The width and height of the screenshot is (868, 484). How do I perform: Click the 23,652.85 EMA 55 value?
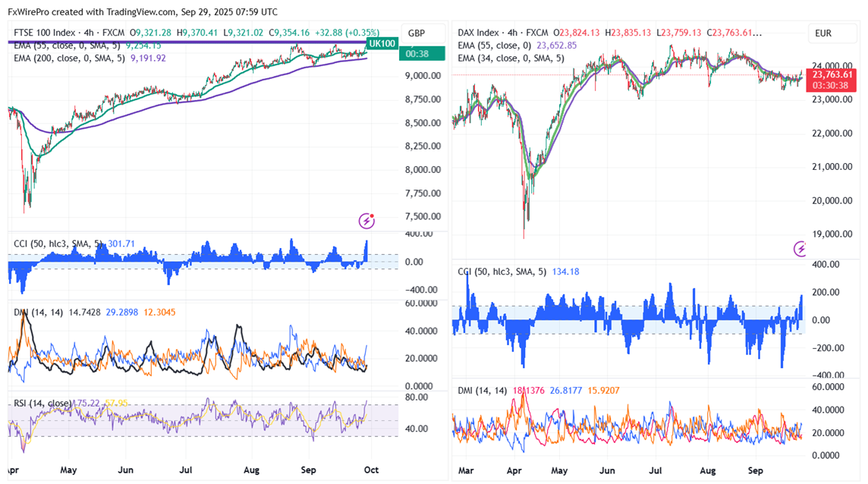point(556,46)
